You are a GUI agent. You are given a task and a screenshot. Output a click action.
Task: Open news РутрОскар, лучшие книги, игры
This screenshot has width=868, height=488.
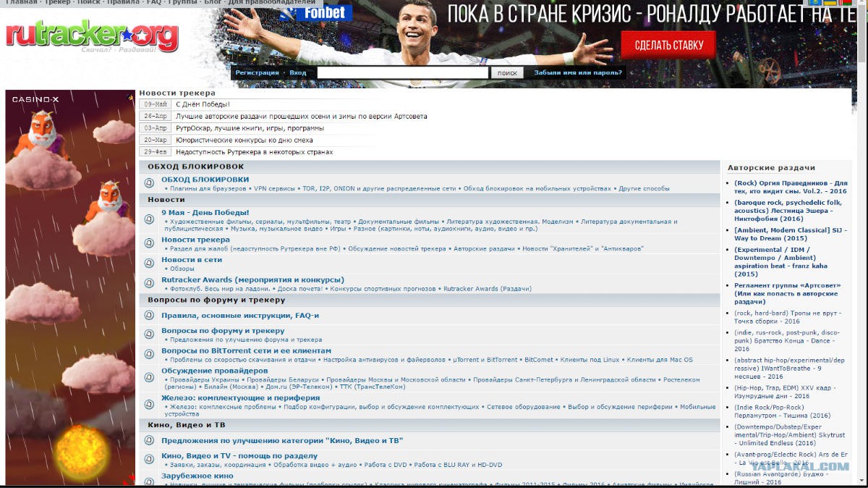tap(250, 128)
